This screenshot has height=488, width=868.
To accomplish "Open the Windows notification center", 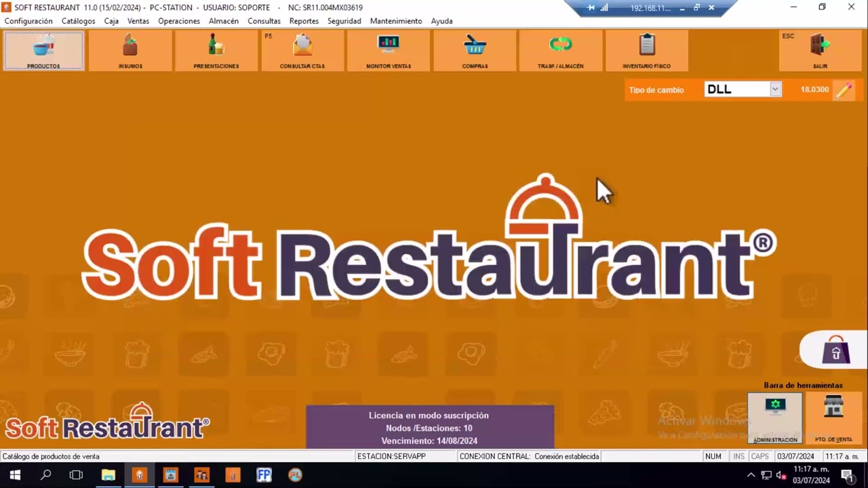I will tap(847, 475).
